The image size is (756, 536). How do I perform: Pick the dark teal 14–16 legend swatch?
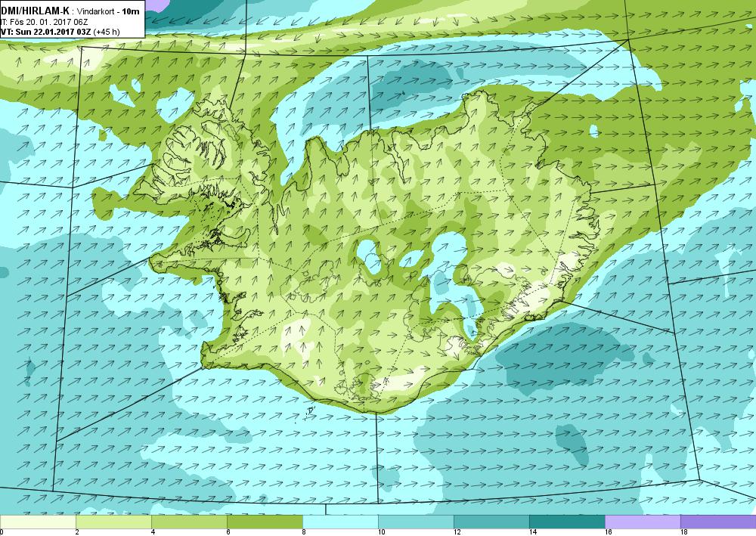click(x=567, y=522)
